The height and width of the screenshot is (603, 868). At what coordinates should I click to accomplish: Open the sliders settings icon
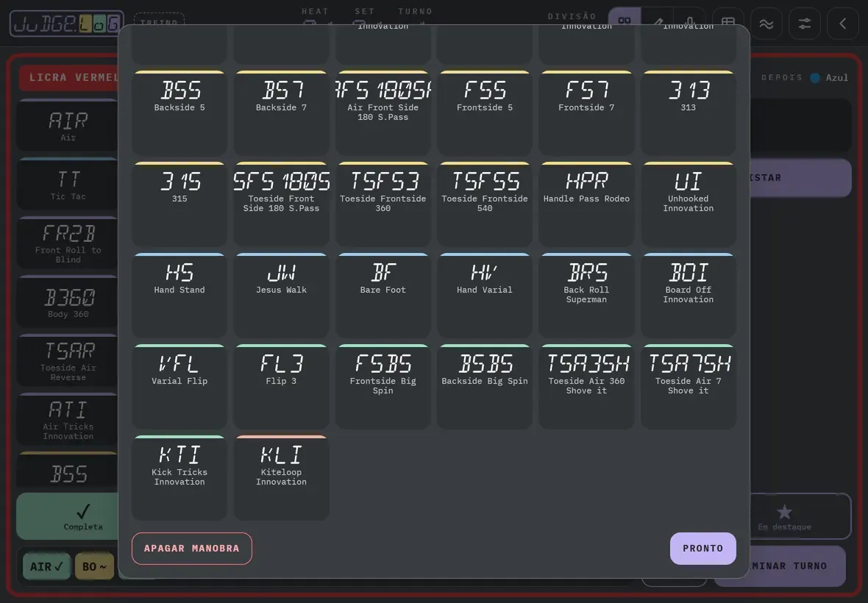[804, 24]
